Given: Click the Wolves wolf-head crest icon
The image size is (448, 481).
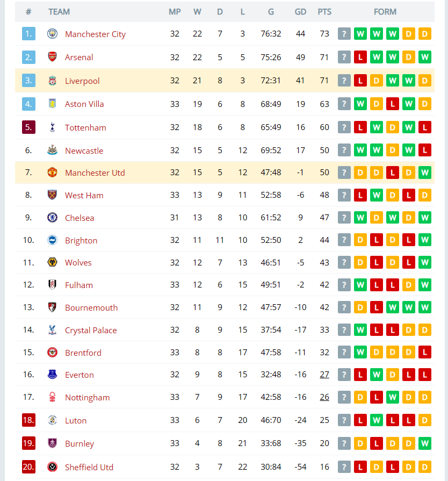Looking at the screenshot, I should (53, 262).
